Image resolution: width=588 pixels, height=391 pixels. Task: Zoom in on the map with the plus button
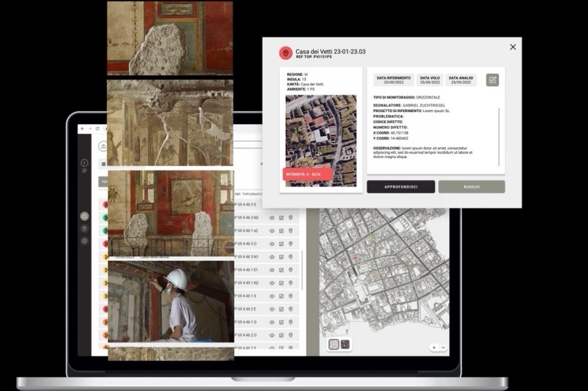(434, 347)
